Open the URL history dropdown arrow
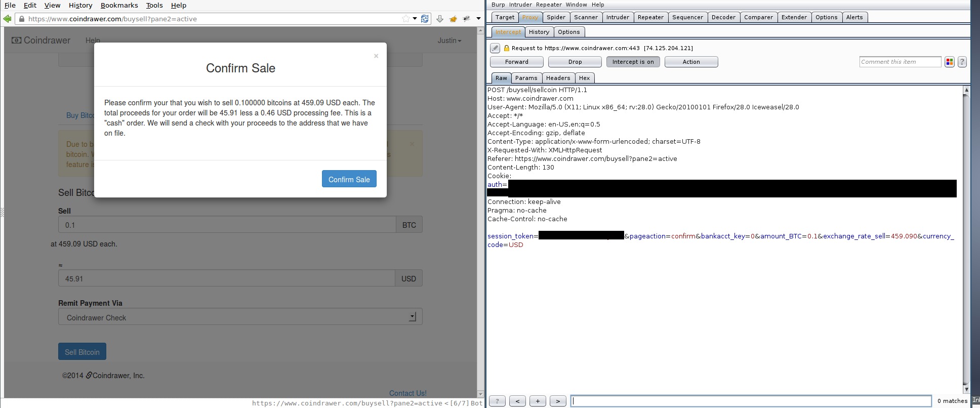This screenshot has height=408, width=980. [415, 19]
